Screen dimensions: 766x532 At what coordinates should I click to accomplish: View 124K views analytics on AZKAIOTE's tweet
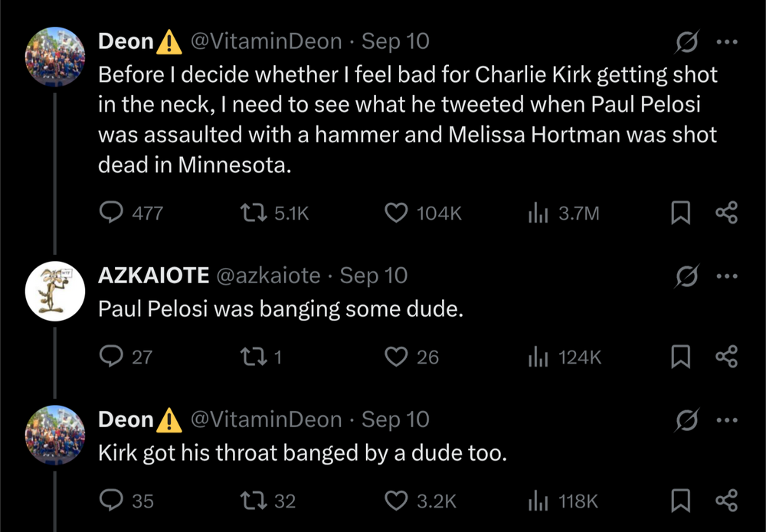539,356
